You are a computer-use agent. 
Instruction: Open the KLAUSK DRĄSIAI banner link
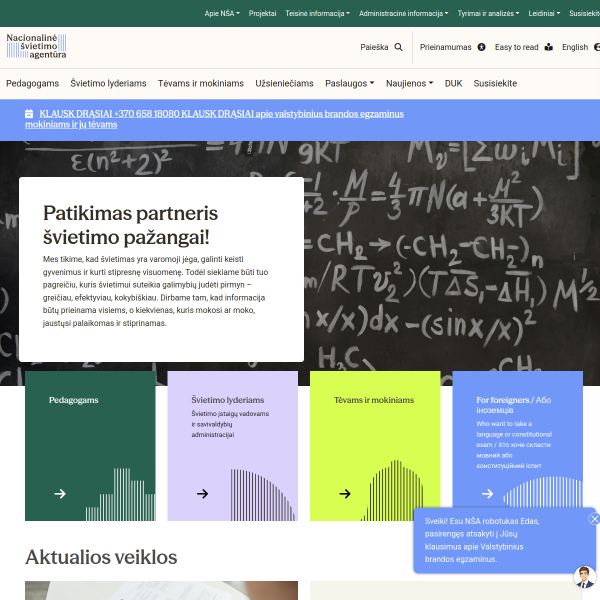(214, 119)
